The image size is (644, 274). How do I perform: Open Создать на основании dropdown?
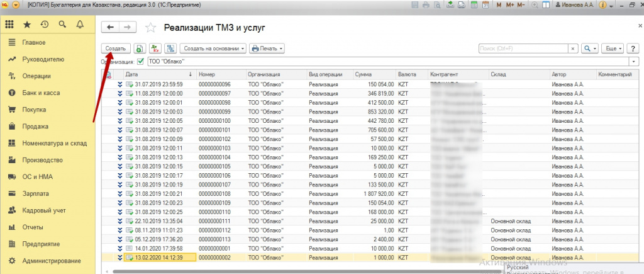[213, 49]
